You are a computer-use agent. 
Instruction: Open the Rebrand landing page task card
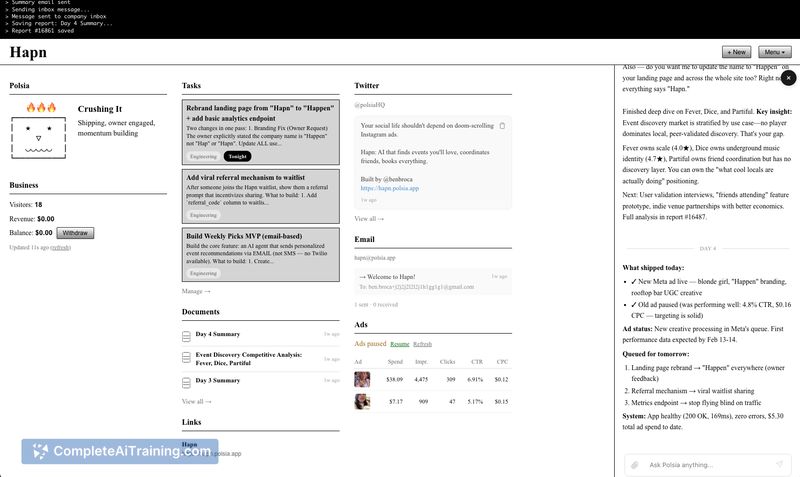[x=261, y=132]
